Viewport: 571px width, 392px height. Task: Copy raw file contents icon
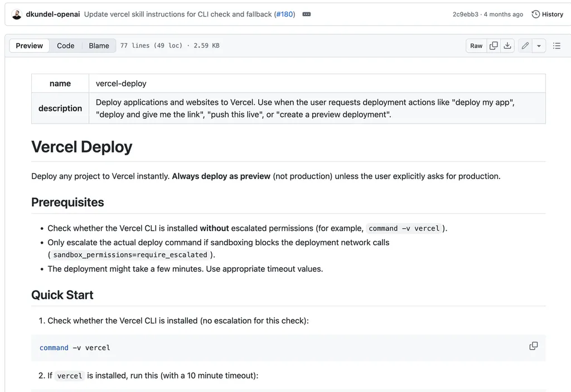pos(494,46)
